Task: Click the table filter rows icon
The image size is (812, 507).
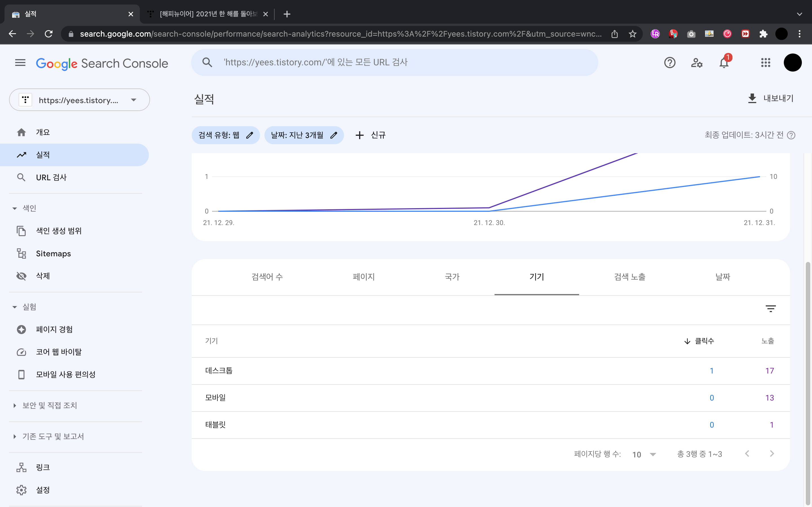Action: [770, 308]
